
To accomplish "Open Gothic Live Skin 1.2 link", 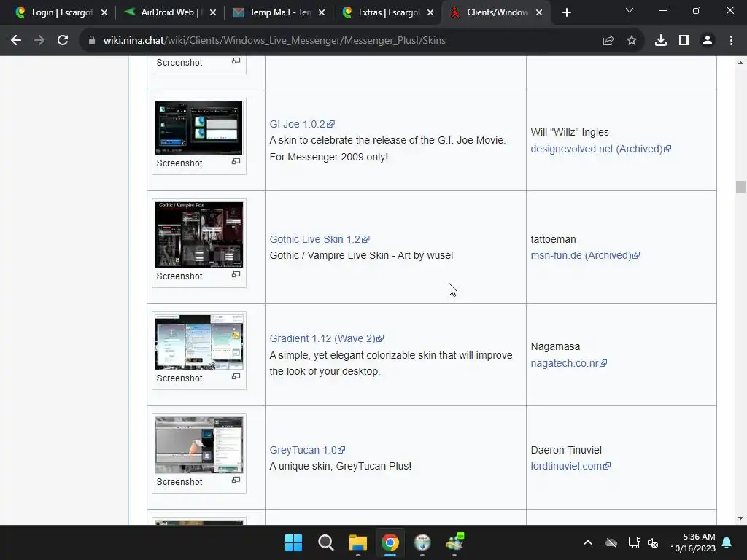I will point(320,239).
